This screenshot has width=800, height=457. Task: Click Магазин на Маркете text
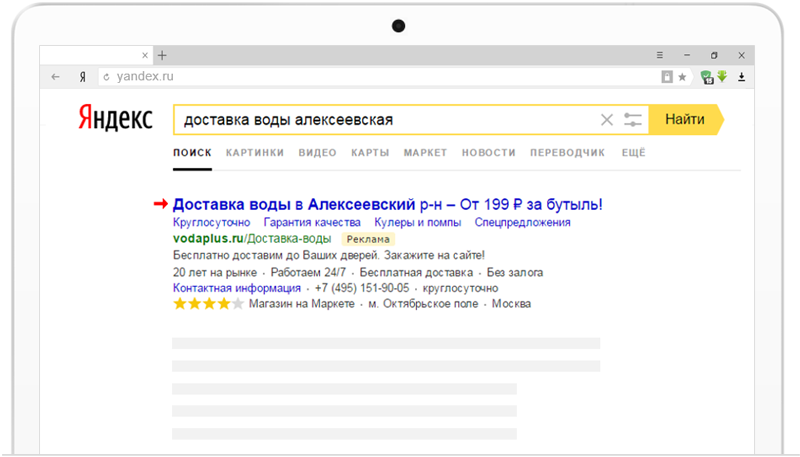point(302,304)
